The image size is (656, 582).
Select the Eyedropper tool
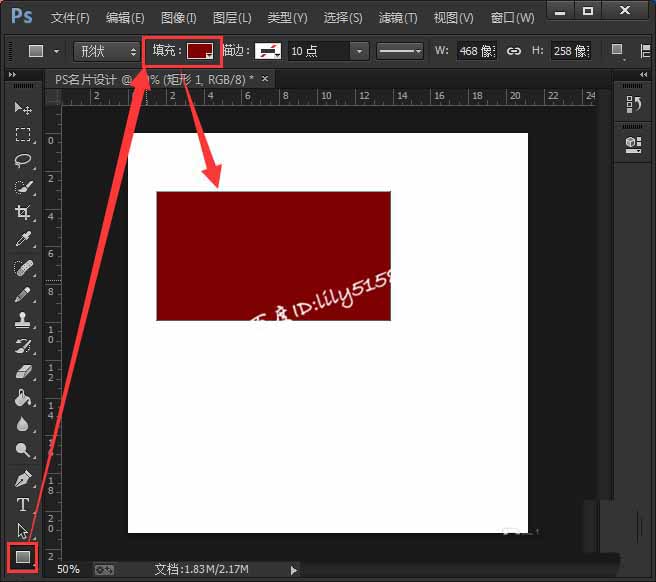22,239
